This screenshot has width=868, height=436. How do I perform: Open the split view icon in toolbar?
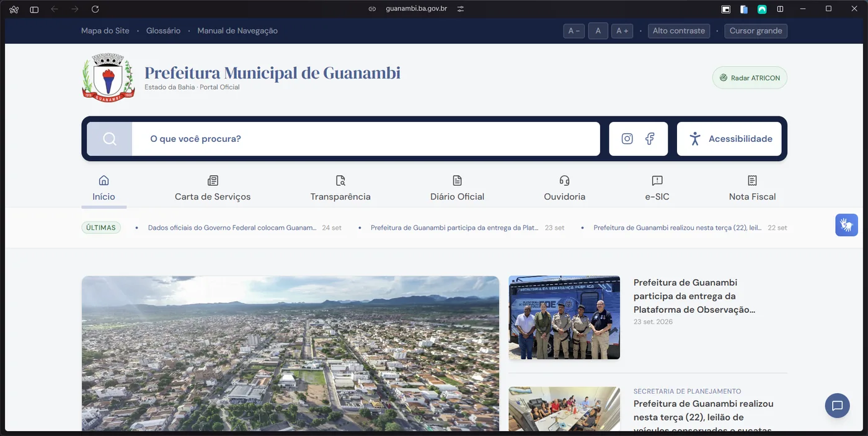[780, 9]
